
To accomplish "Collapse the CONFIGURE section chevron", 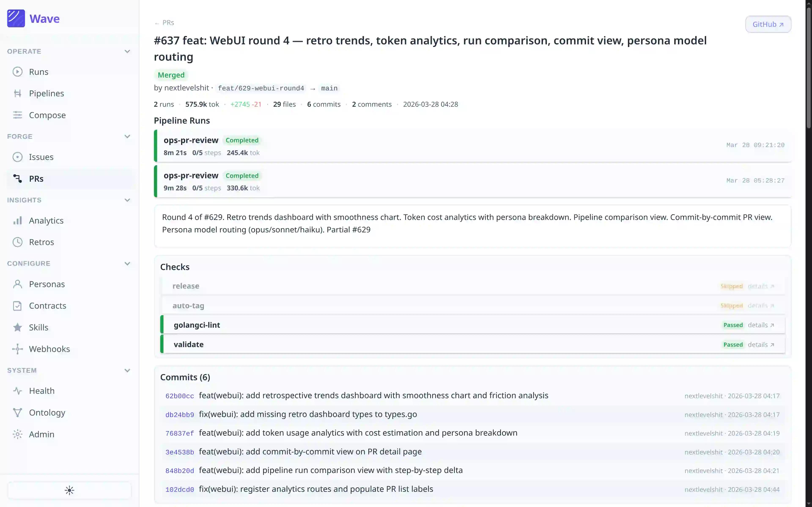I will 127,264.
